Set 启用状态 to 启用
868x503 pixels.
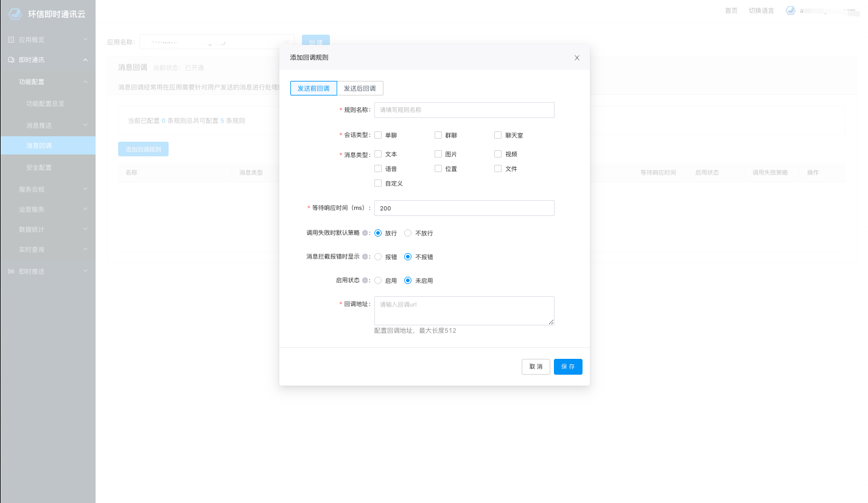tap(378, 281)
